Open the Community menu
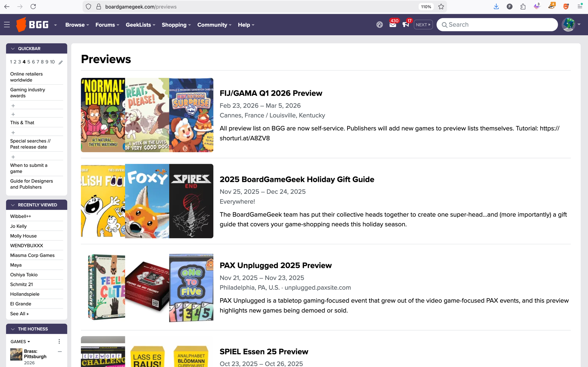This screenshot has width=588, height=367. coord(214,25)
